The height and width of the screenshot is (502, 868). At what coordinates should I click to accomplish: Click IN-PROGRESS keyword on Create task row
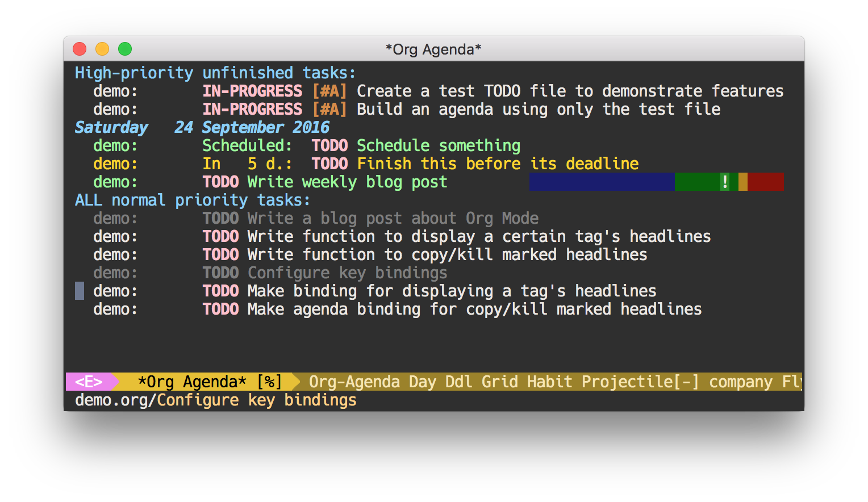point(252,91)
